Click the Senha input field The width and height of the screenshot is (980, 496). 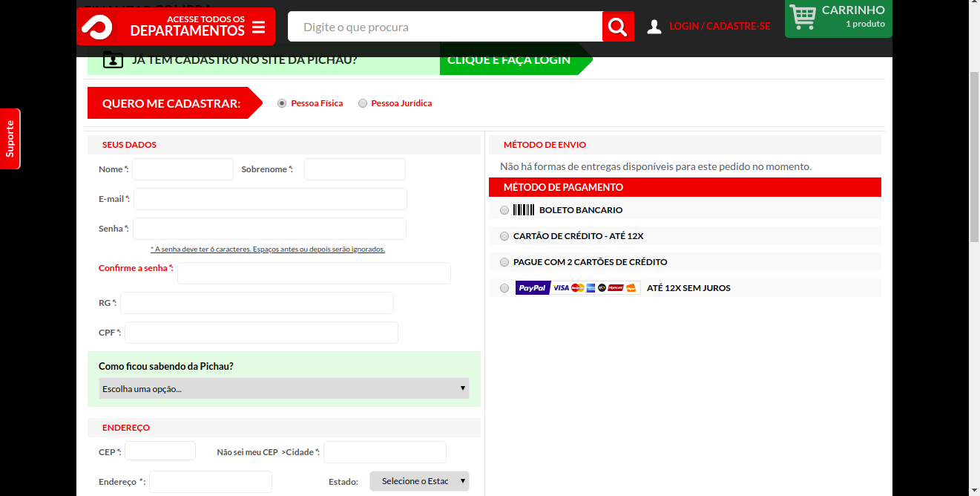click(x=269, y=229)
